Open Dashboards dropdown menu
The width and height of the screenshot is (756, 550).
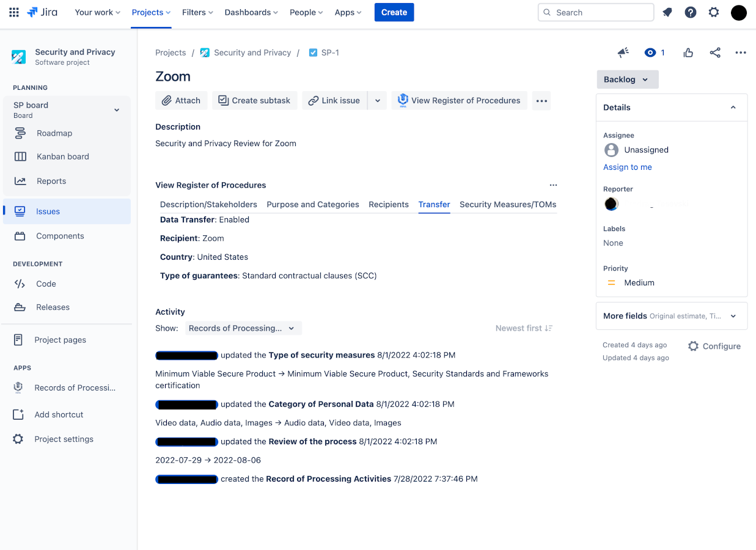click(x=251, y=12)
